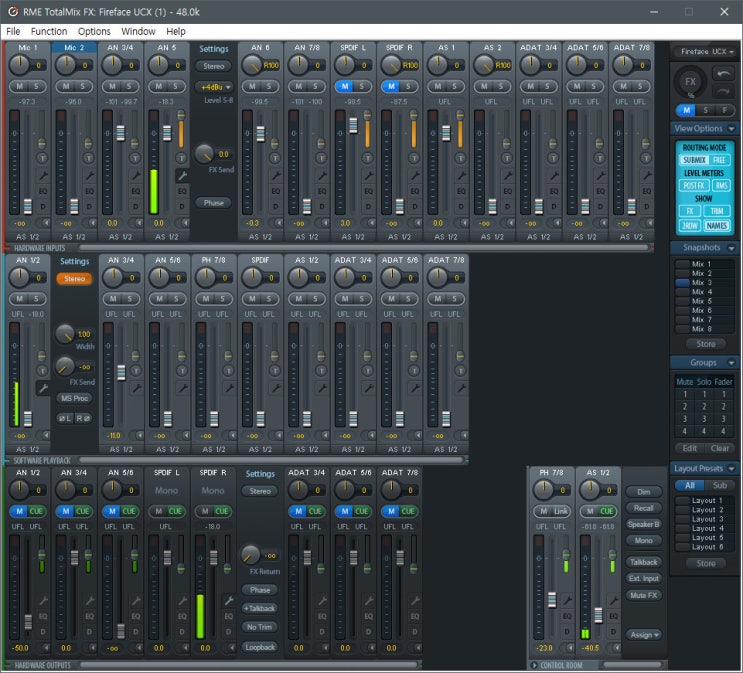Click the undo arrow icon beside the FX knob
The width and height of the screenshot is (743, 673).
[721, 73]
